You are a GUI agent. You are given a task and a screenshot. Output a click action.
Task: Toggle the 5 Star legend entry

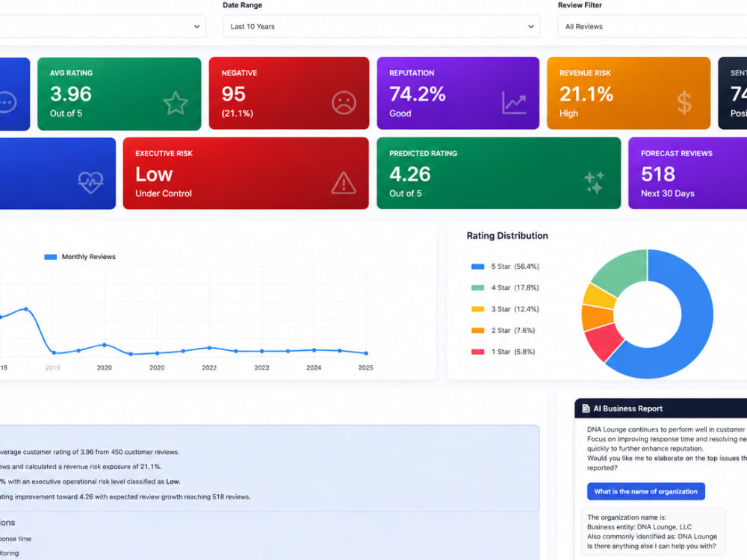coord(505,267)
